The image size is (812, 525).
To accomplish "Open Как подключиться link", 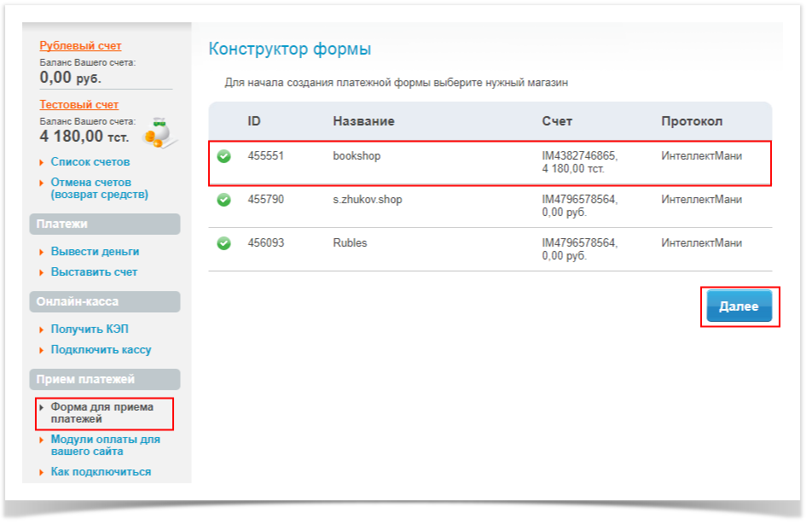I will click(x=101, y=471).
